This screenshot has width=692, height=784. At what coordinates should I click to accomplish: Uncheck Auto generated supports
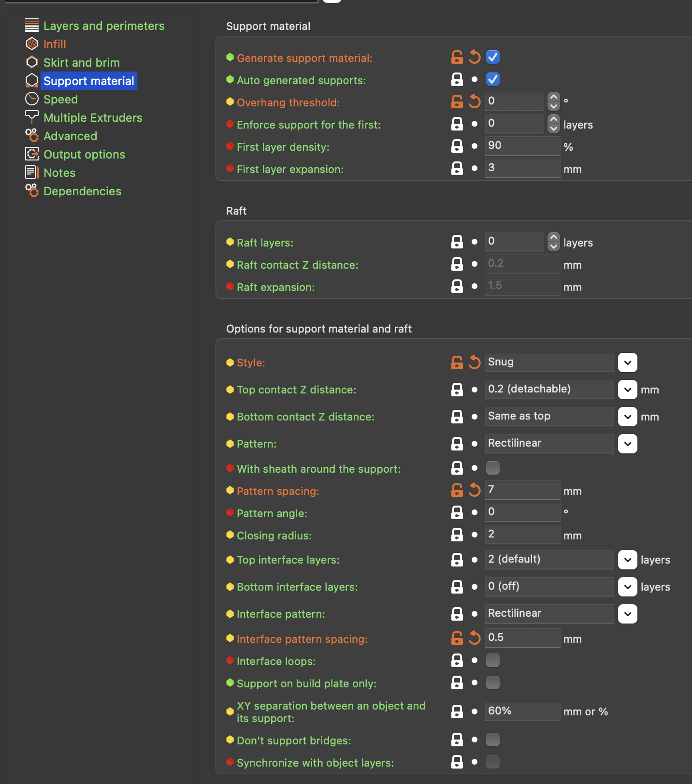point(493,80)
